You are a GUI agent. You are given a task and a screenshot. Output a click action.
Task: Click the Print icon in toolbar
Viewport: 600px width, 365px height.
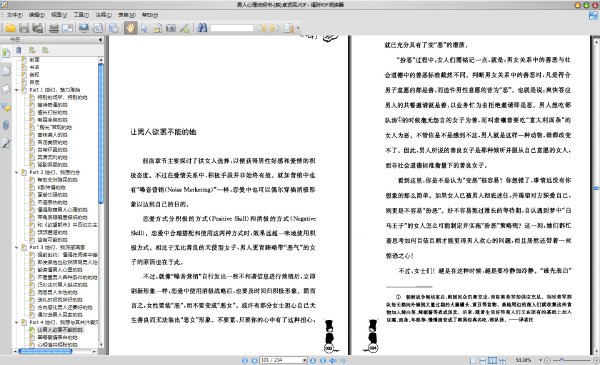coord(54,28)
